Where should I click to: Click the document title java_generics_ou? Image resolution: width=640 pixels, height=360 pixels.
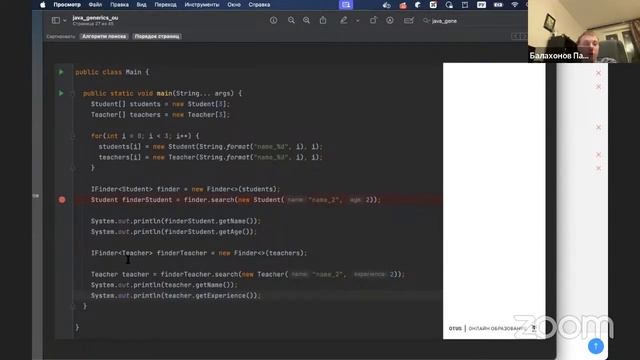pyautogui.click(x=96, y=18)
